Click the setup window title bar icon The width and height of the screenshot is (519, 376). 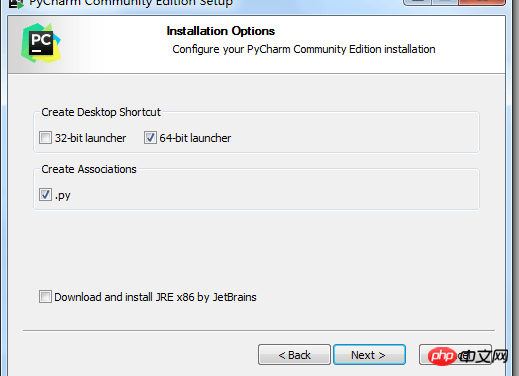click(16, 4)
